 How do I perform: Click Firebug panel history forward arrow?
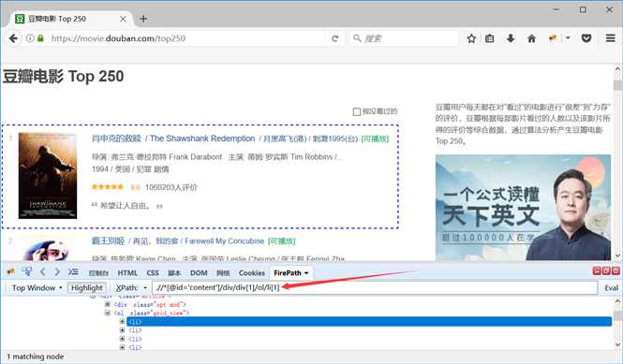57,272
